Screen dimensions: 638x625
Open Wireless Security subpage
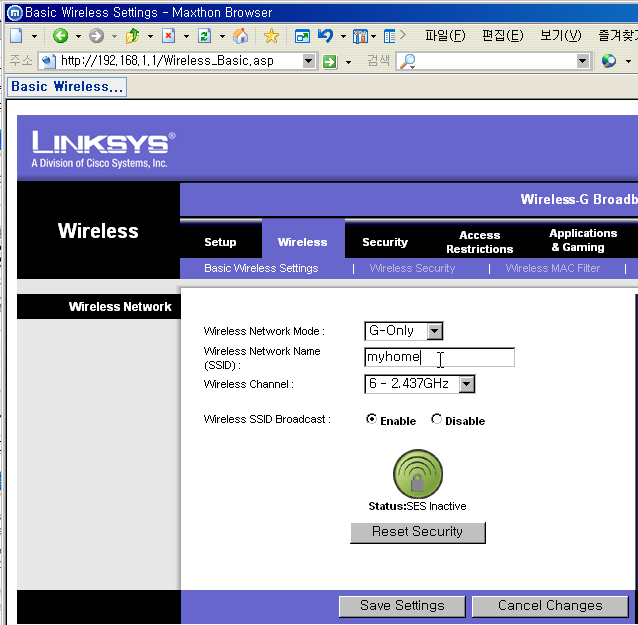pos(412,268)
